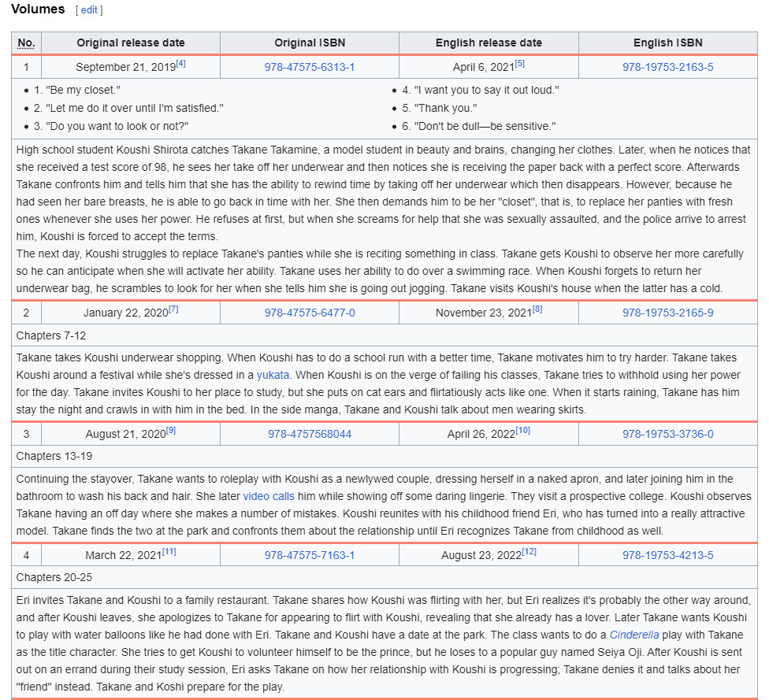Open English ISBN 978-19753-4213-5 link
The image size is (769, 700).
tap(667, 555)
